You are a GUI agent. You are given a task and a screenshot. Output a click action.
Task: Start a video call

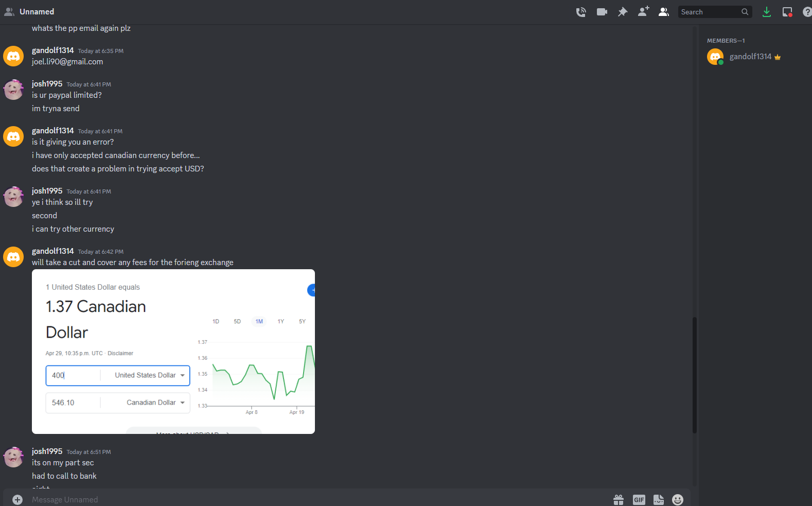[602, 12]
